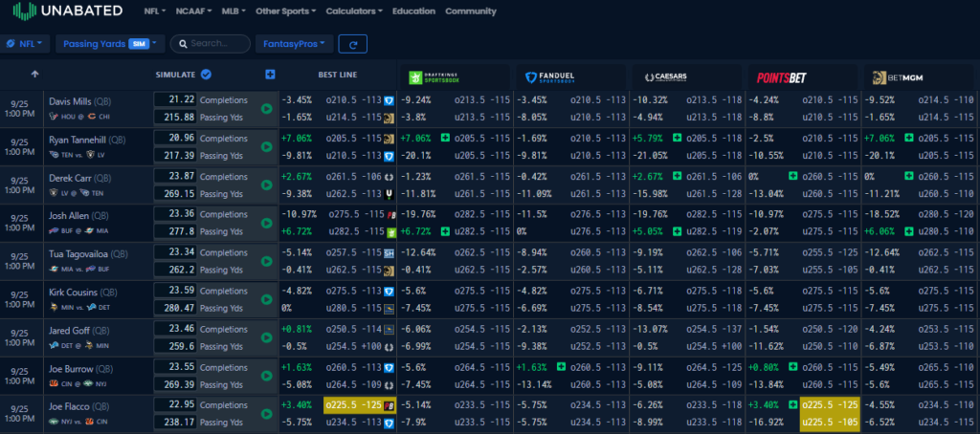Viewport: 980px width, 434px height.
Task: Click the sort arrow in date column
Action: click(35, 74)
